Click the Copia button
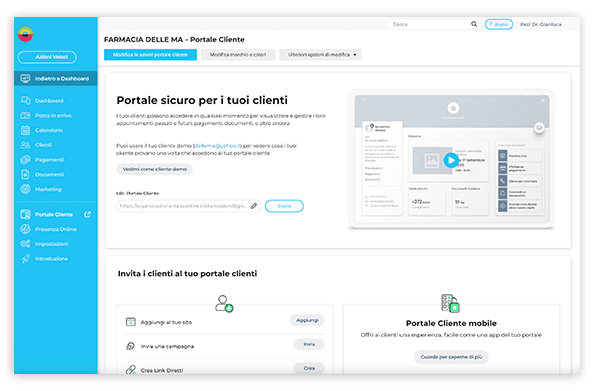This screenshot has width=600, height=391. click(x=284, y=206)
